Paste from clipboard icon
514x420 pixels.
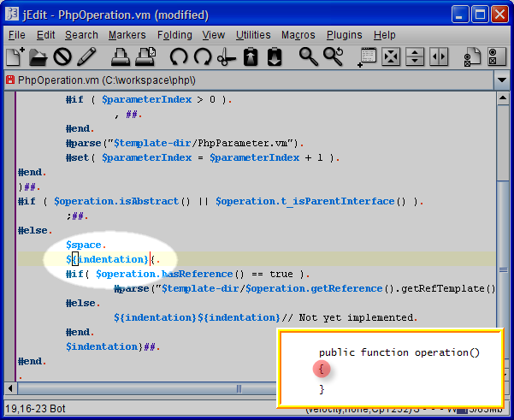(x=275, y=56)
